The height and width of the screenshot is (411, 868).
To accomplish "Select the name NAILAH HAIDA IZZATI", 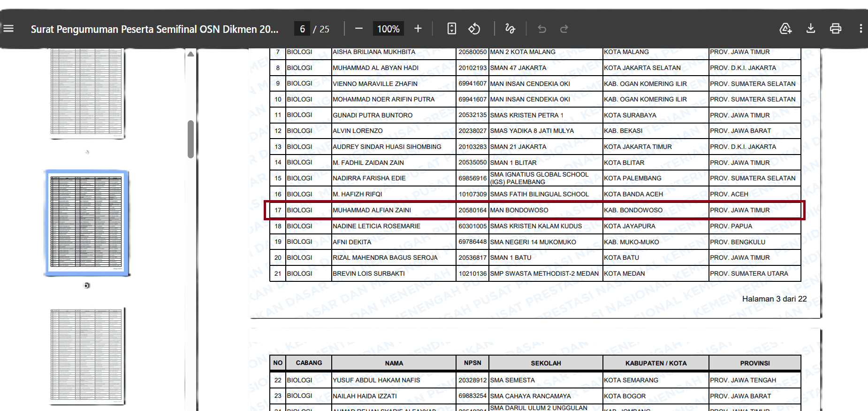I will coord(365,396).
